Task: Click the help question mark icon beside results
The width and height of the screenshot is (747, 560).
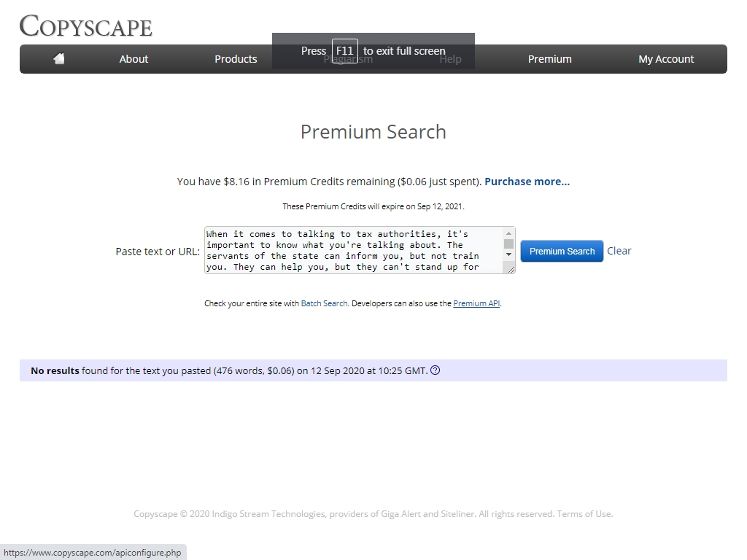Action: 435,370
